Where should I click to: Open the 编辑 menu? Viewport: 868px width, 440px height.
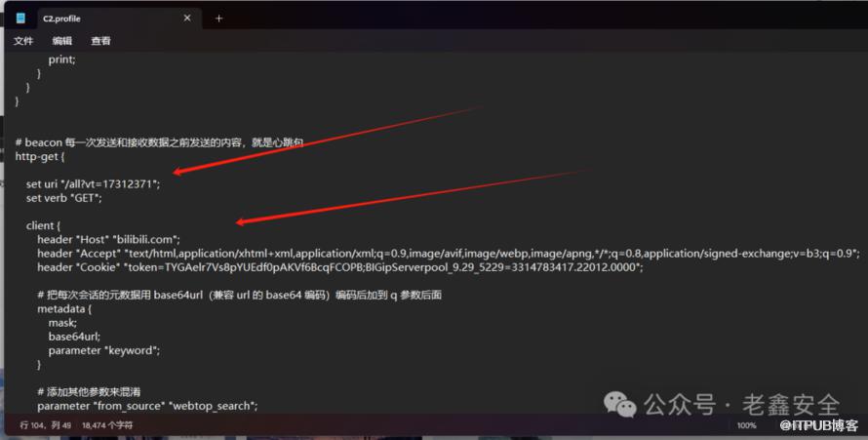pyautogui.click(x=62, y=41)
